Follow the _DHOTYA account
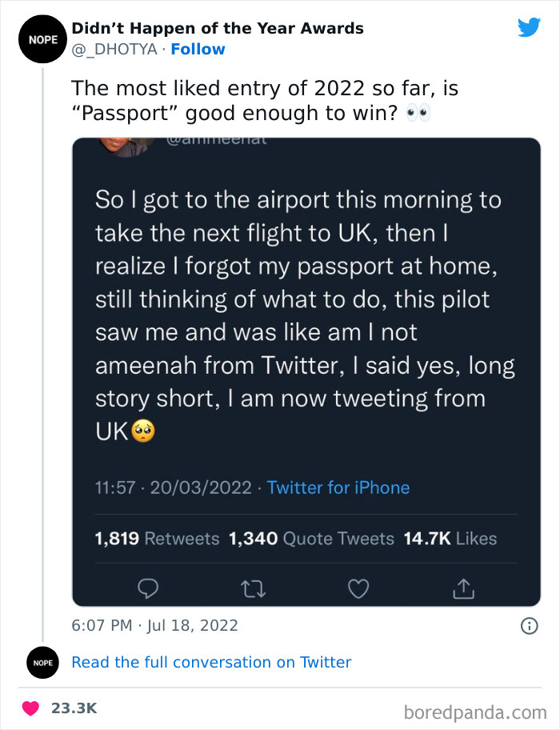The width and height of the screenshot is (560, 730). click(198, 49)
